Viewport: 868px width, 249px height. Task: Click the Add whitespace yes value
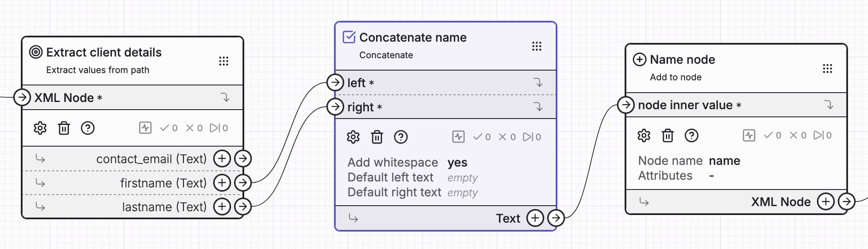pos(457,162)
